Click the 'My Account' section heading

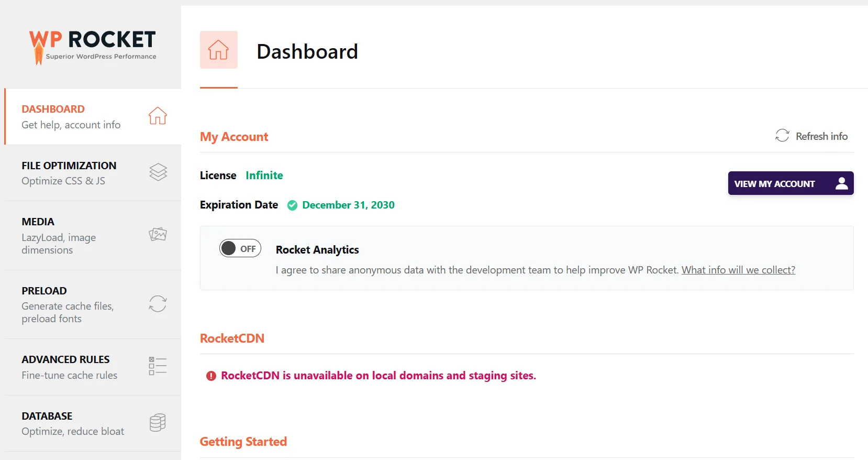tap(234, 137)
